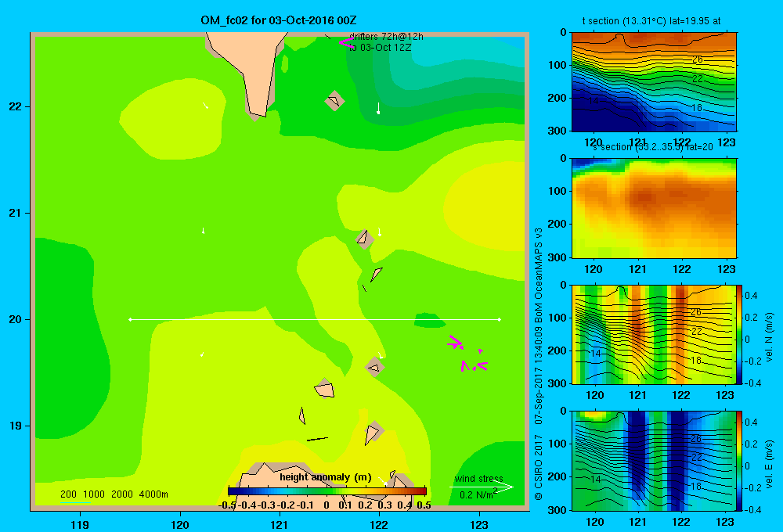Click the "to 03-Oct 12Z" annotation
Viewport: 783px width, 532px height.
click(380, 48)
